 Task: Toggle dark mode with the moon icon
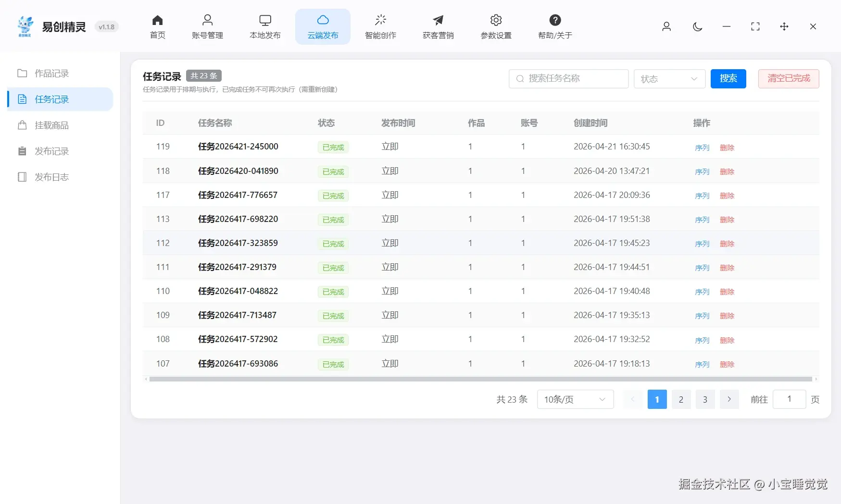tap(697, 27)
